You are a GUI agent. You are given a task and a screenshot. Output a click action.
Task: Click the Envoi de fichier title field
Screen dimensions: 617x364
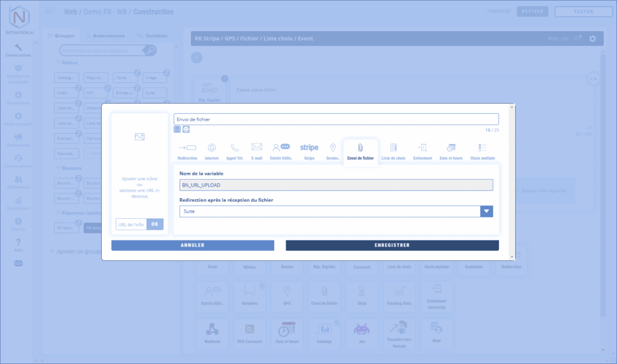point(336,119)
